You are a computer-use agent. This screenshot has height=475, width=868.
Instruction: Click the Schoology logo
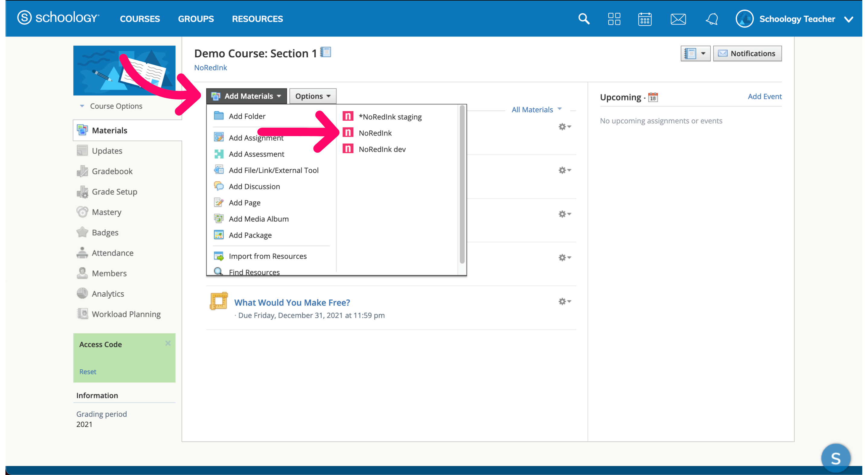[x=58, y=18]
